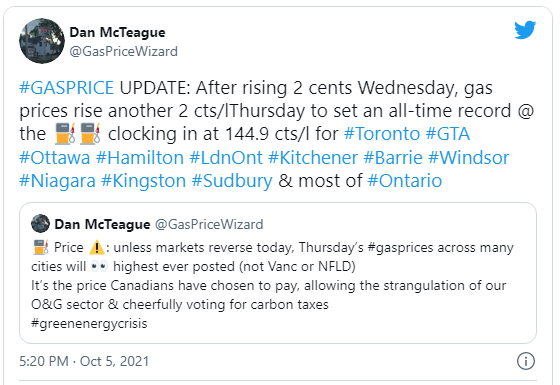The image size is (560, 385).
Task: Select the #Hamilton hashtag
Action: (140, 158)
